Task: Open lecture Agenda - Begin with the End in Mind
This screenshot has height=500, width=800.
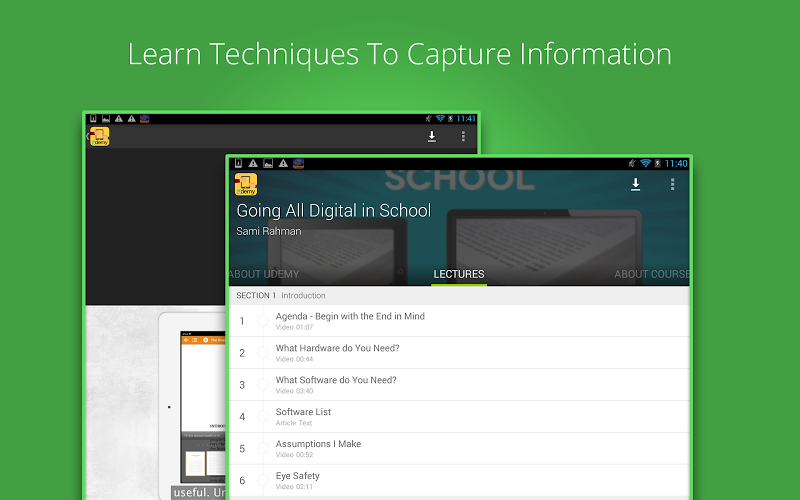Action: pyautogui.click(x=459, y=321)
